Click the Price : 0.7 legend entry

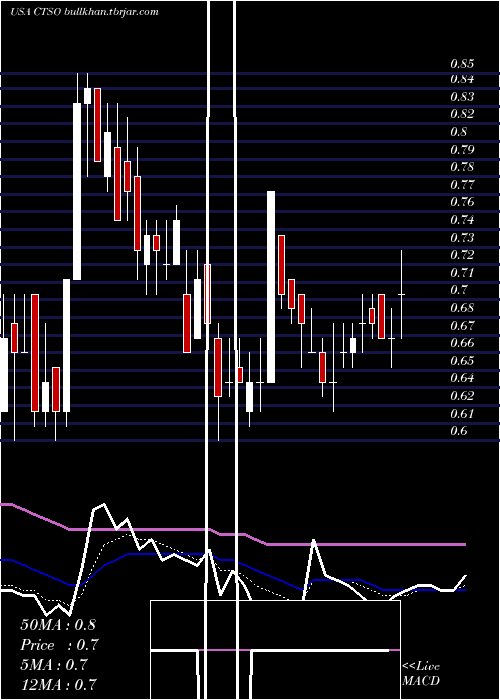coord(59,645)
